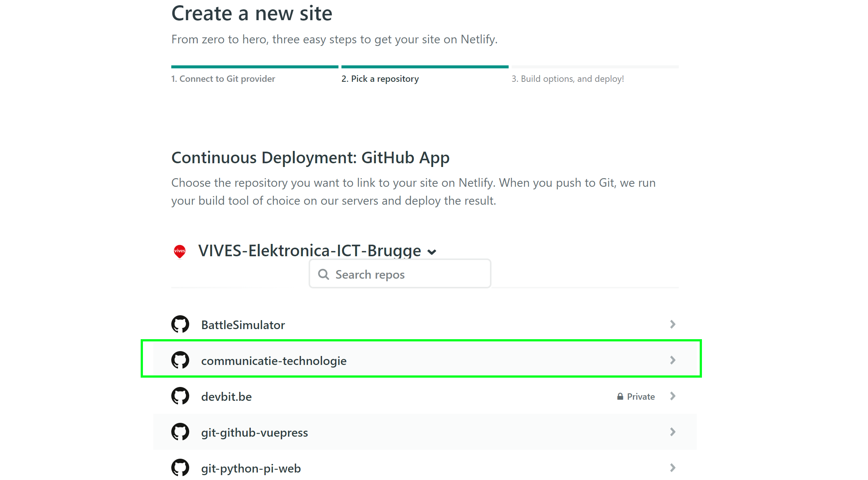Click into the Search repos field
Viewport: 868px width, 480px height.
click(400, 274)
